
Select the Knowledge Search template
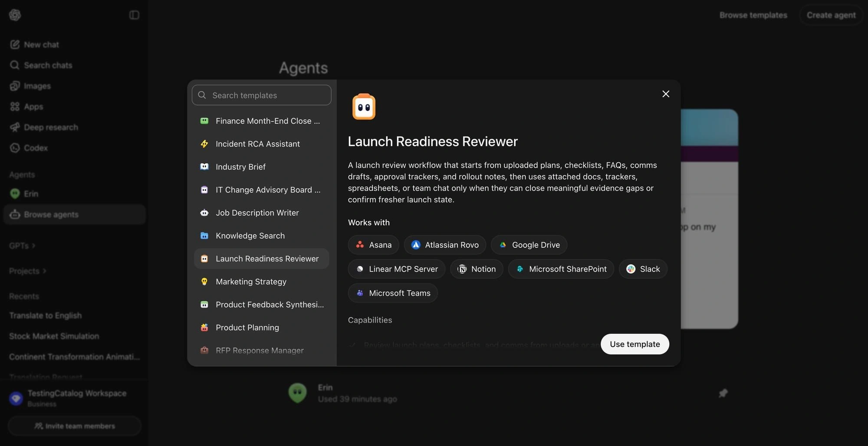[x=261, y=236]
